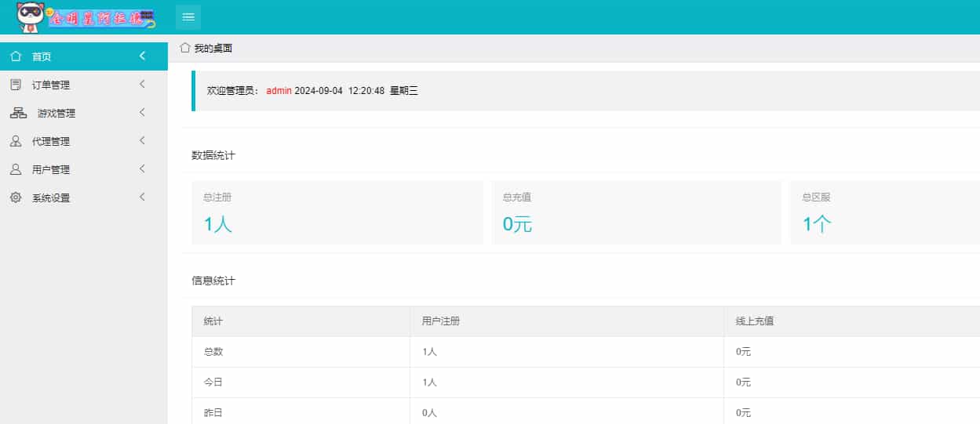Image resolution: width=980 pixels, height=424 pixels.
Task: Click the cat mascot logo
Action: click(x=31, y=16)
